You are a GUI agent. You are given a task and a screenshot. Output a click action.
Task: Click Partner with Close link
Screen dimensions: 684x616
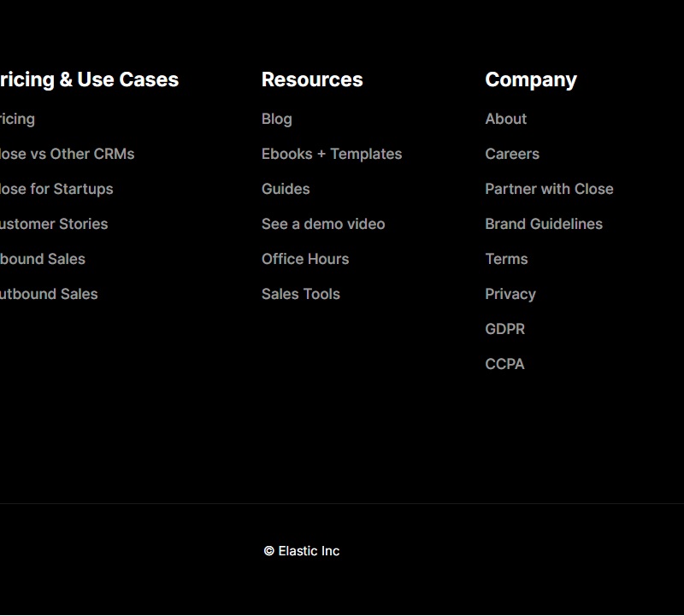pyautogui.click(x=549, y=189)
